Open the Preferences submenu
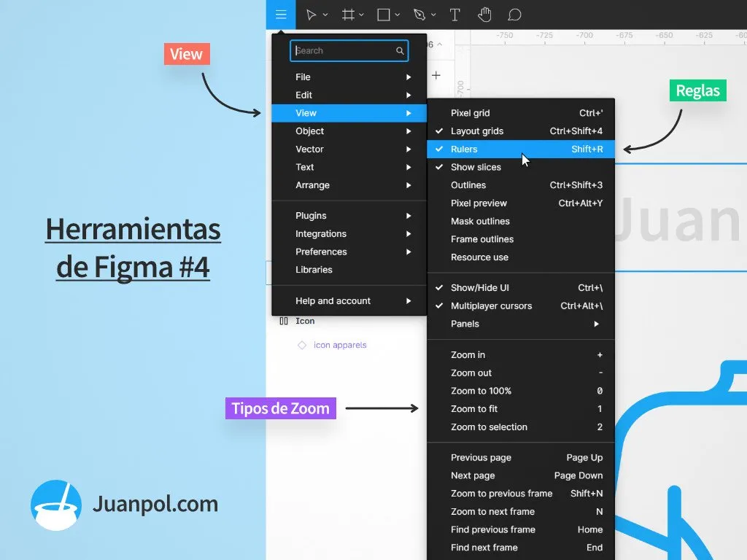The width and height of the screenshot is (747, 560). (x=349, y=252)
